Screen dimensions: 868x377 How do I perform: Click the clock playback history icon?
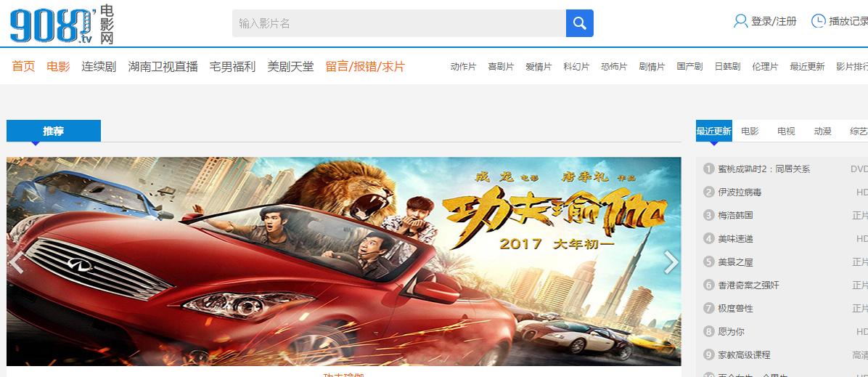(818, 21)
